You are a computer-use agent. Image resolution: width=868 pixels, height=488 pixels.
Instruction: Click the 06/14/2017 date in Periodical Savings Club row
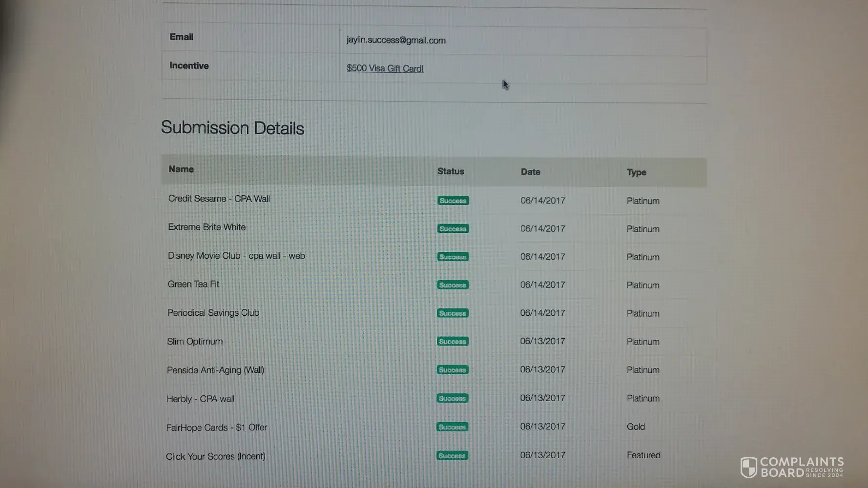543,313
